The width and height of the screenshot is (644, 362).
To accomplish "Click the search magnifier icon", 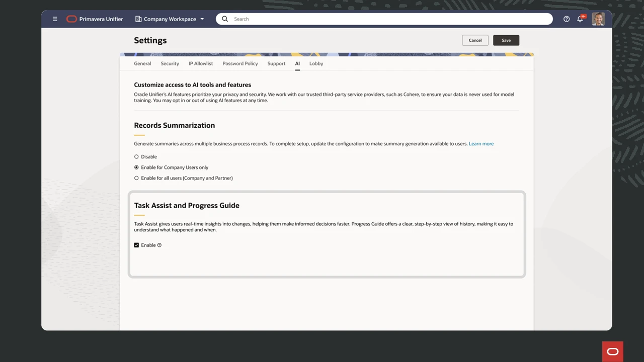I will (x=225, y=19).
